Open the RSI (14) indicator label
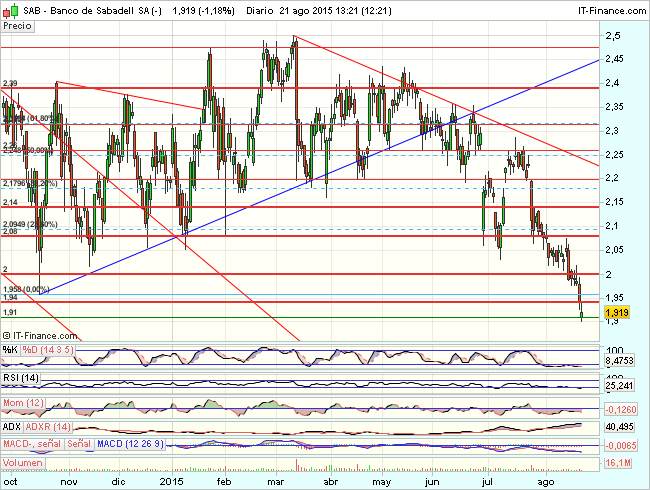Viewport: 650px width, 490px height. (x=20, y=378)
